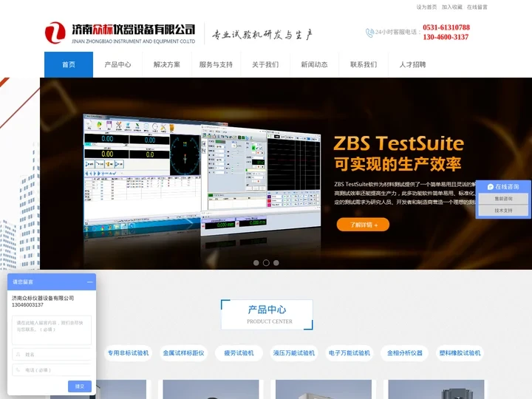Screen dimensions: 532x399
Task: Click the 在线咨询 panel header
Action: [503, 187]
